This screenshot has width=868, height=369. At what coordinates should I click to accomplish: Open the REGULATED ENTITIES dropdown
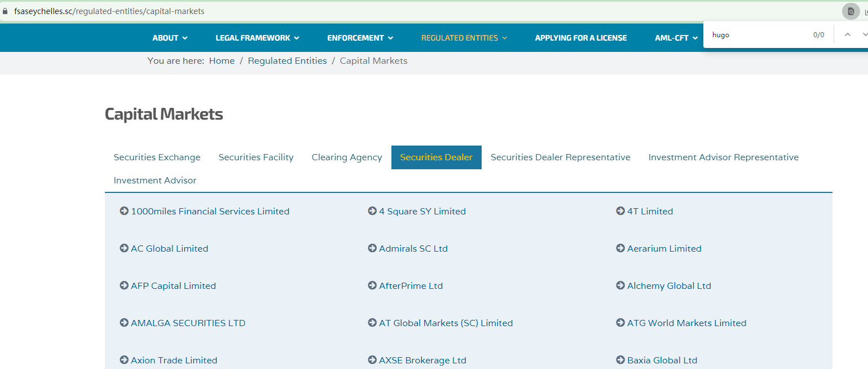tap(464, 38)
